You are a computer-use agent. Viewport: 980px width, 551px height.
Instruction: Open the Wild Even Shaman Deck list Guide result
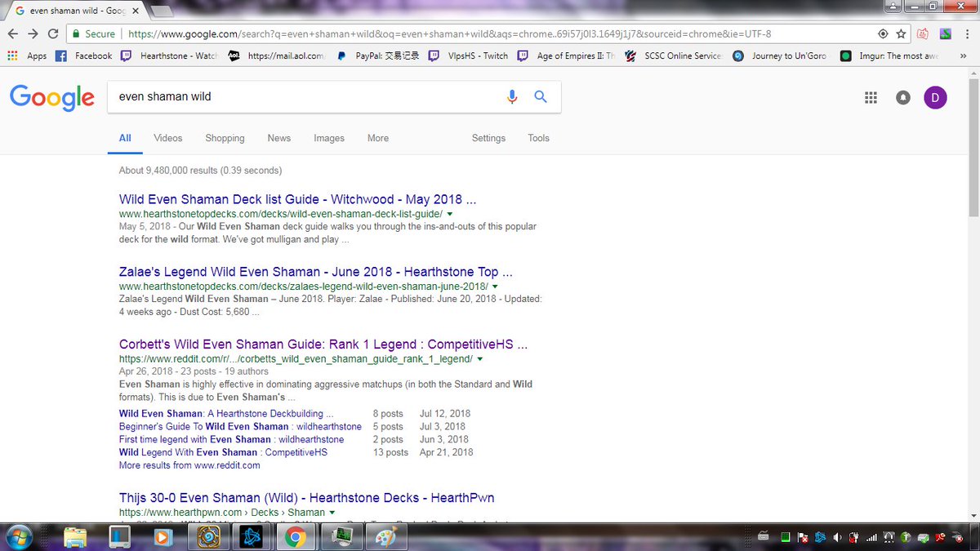click(297, 199)
